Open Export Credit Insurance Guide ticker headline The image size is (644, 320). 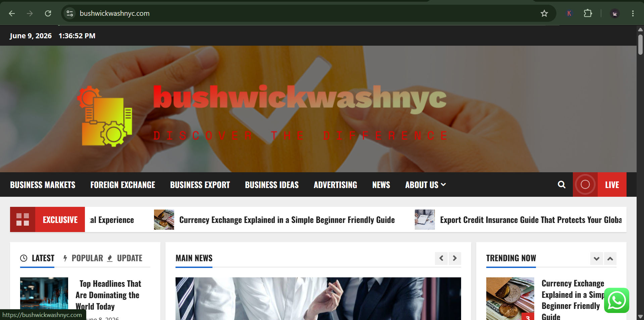(531, 220)
